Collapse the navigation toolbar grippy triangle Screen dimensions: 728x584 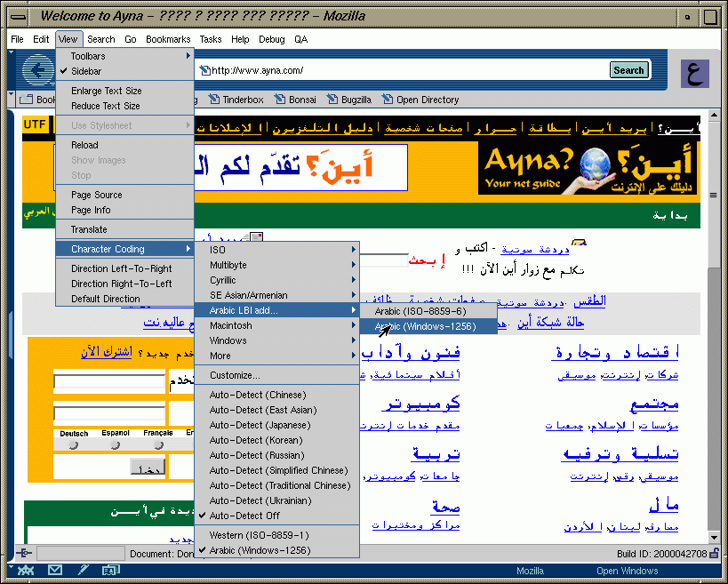12,53
